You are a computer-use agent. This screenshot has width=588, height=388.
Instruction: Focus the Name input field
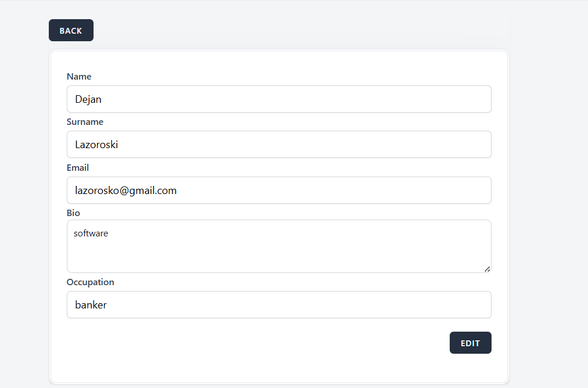pos(279,99)
